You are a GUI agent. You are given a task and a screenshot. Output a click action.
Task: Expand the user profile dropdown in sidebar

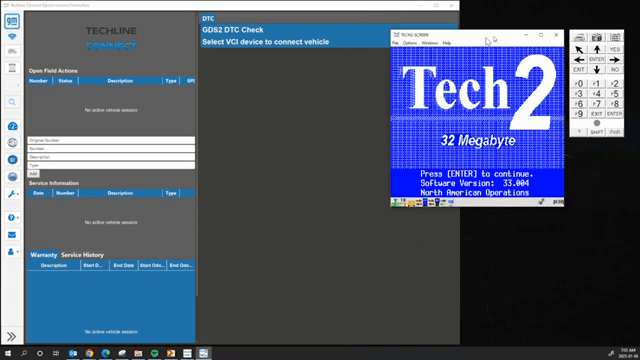13,252
